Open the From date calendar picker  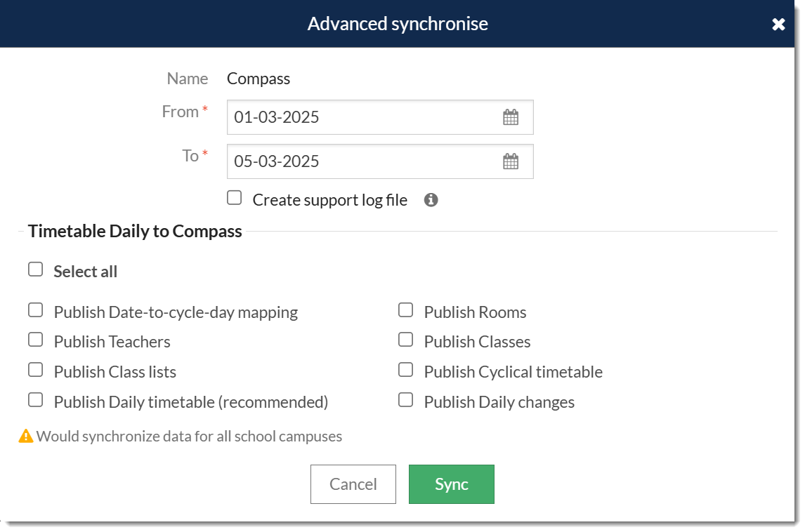tap(511, 117)
